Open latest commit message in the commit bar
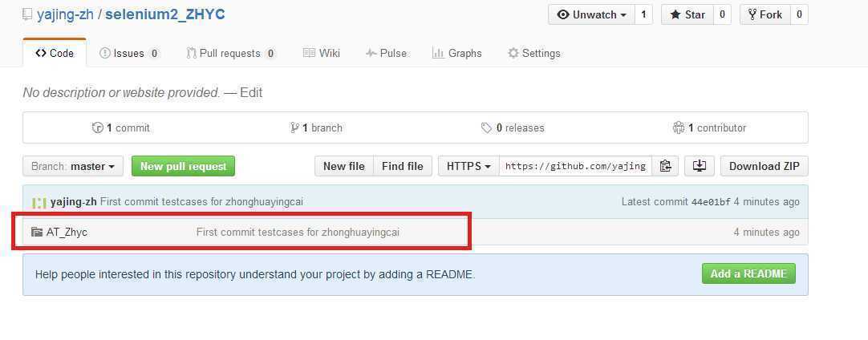Viewport: 868px width, 340px height. tap(201, 202)
